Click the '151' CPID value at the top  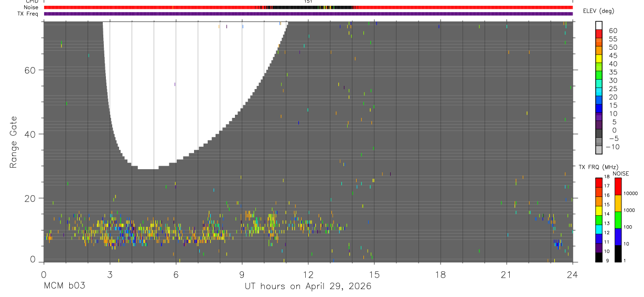(x=308, y=2)
